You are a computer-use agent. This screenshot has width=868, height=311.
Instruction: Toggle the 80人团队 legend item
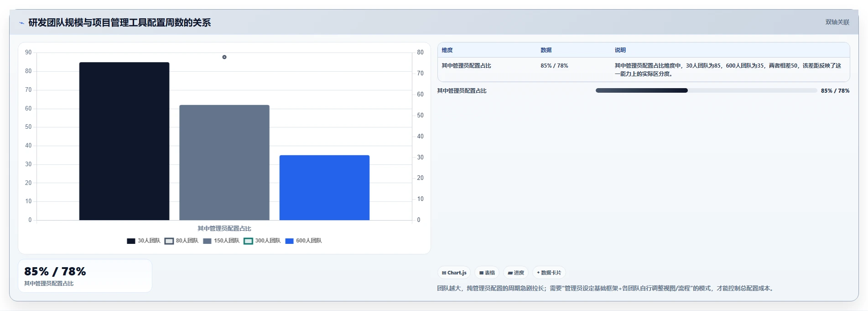pos(182,241)
